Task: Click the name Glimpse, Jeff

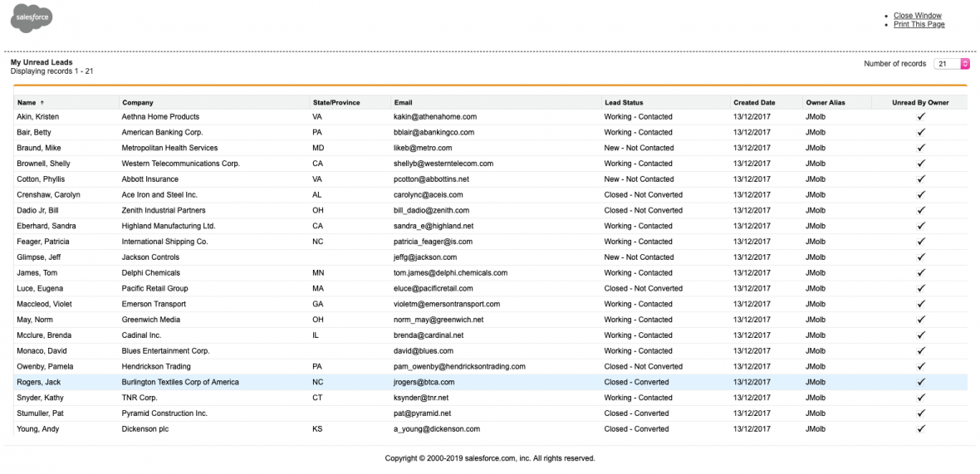Action: point(39,257)
